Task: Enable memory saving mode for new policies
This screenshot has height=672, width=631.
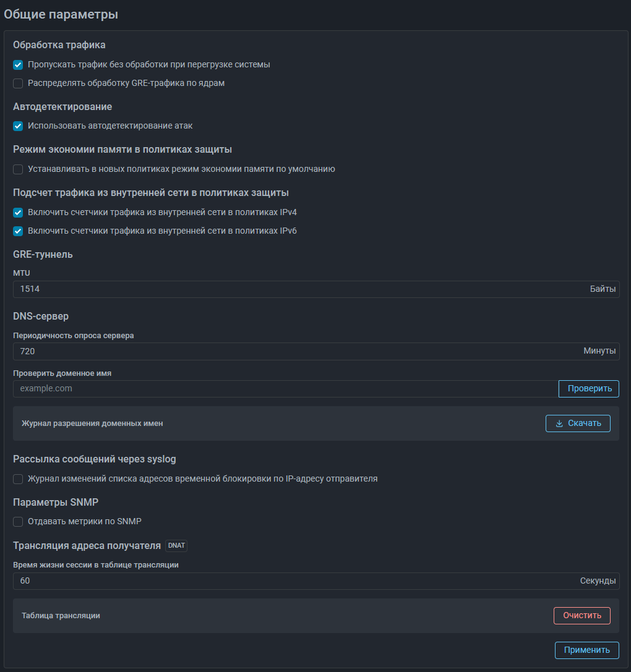Action: (x=18, y=169)
